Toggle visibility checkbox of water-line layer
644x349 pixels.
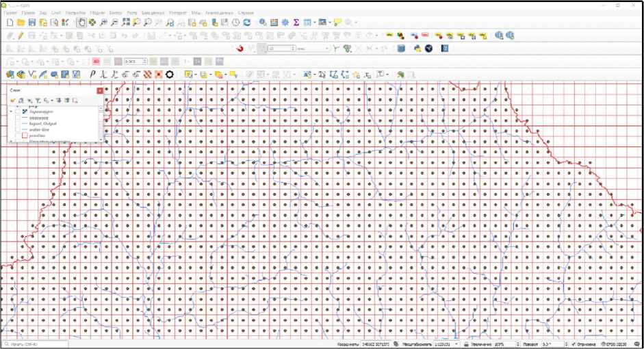coord(17,130)
